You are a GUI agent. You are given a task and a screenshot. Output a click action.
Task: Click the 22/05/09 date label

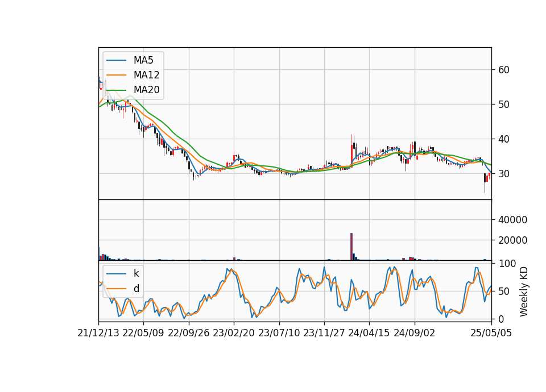143,333
